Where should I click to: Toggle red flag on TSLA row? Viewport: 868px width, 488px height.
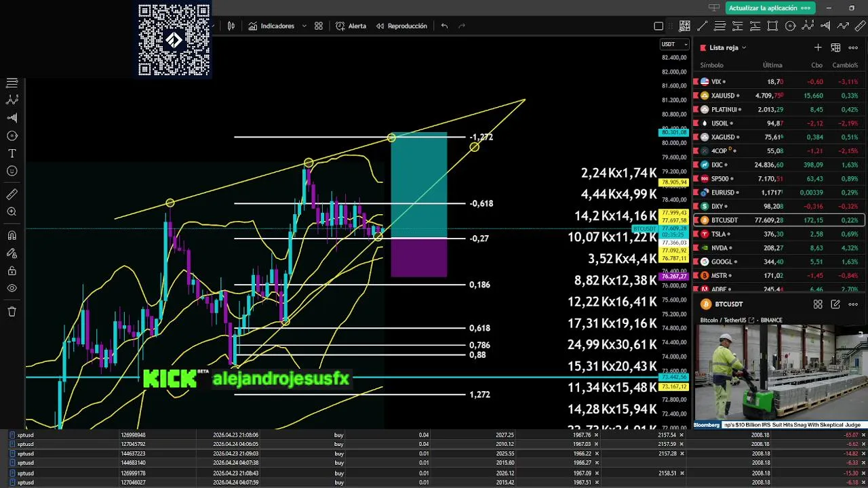696,234
